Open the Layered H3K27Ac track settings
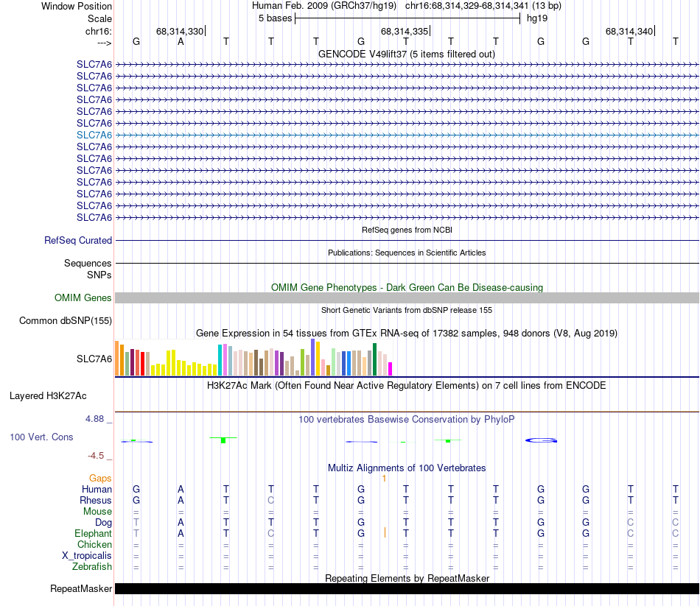 pos(48,395)
